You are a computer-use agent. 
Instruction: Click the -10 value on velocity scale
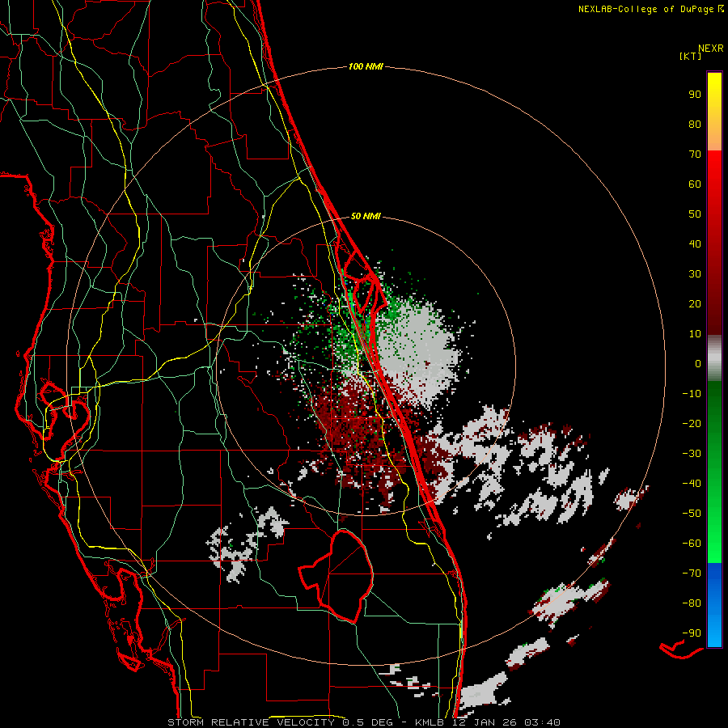point(692,394)
